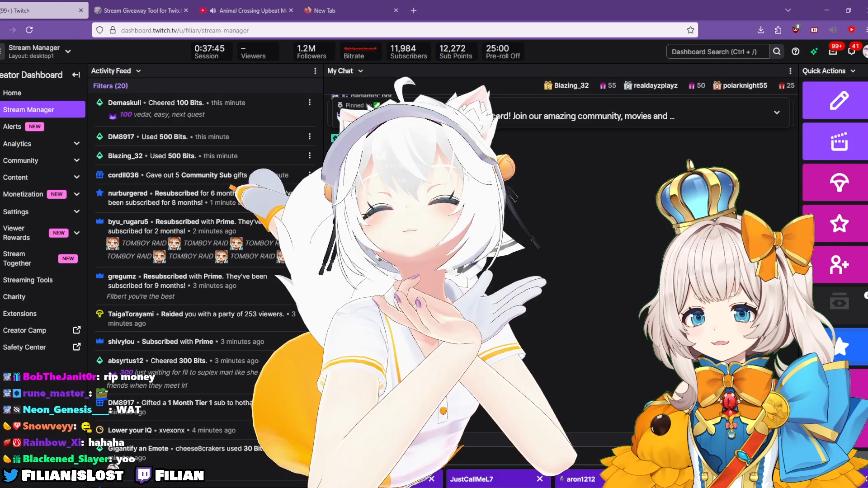Collapse the Creator Dashboard sidebar arrow

pyautogui.click(x=76, y=75)
